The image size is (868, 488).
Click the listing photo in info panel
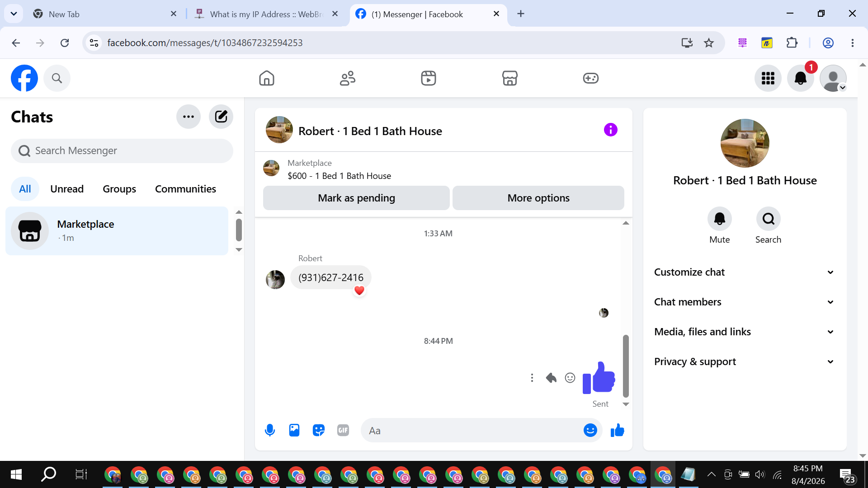[x=745, y=143]
